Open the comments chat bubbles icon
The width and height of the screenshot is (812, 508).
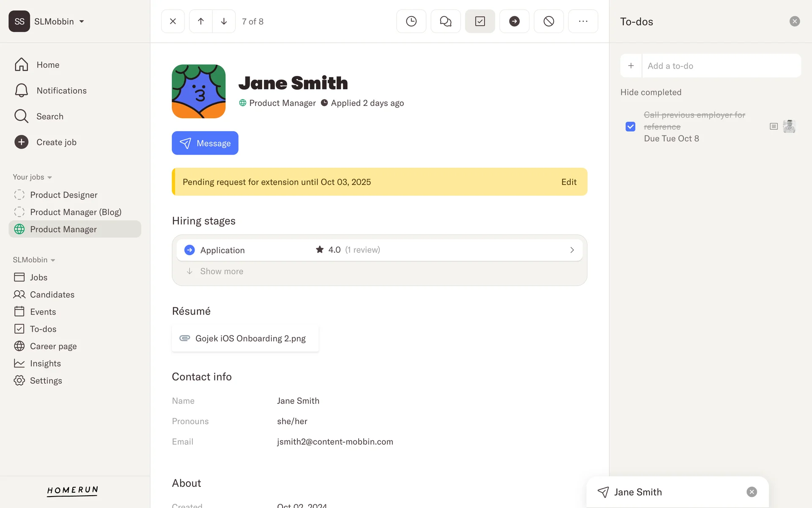[x=445, y=21]
